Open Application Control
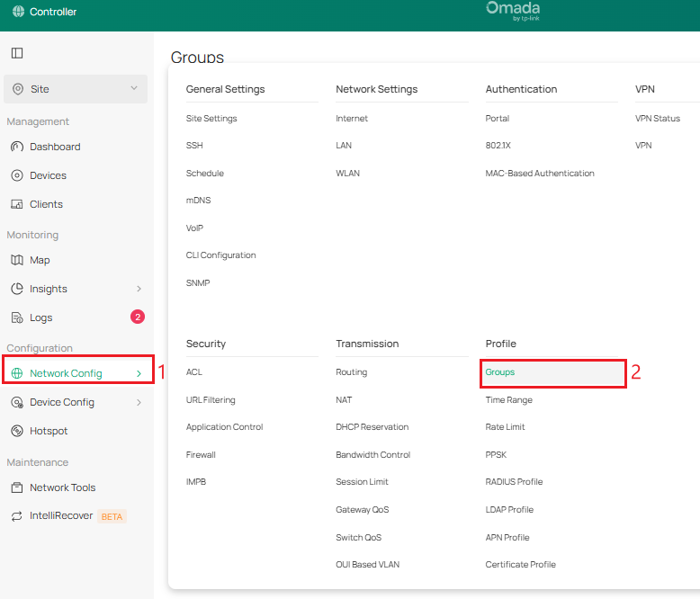Image resolution: width=700 pixels, height=599 pixels. (224, 426)
